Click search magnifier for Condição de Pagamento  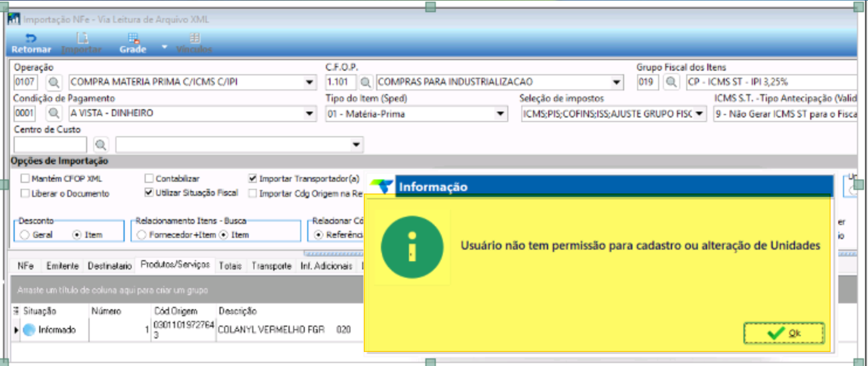click(x=54, y=113)
